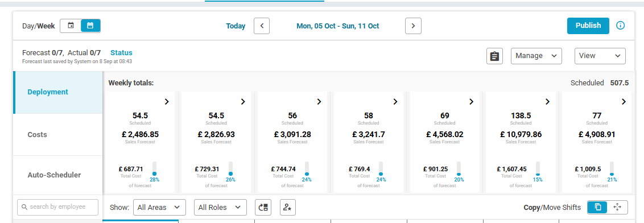The width and height of the screenshot is (644, 223).
Task: Switch to Day view calendar icon
Action: coord(71,26)
